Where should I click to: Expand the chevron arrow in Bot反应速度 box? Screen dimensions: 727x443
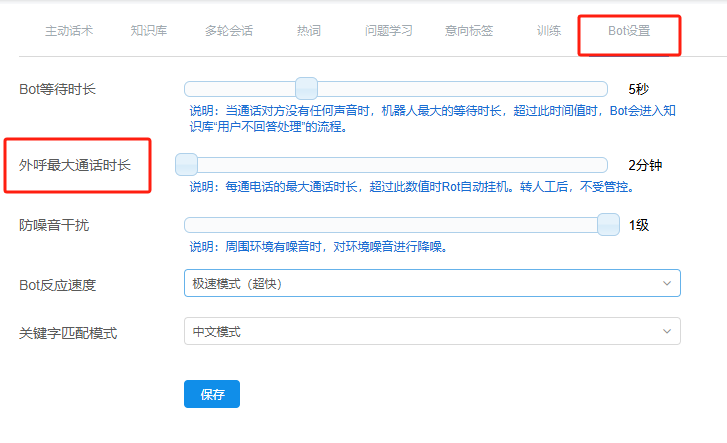coord(667,284)
